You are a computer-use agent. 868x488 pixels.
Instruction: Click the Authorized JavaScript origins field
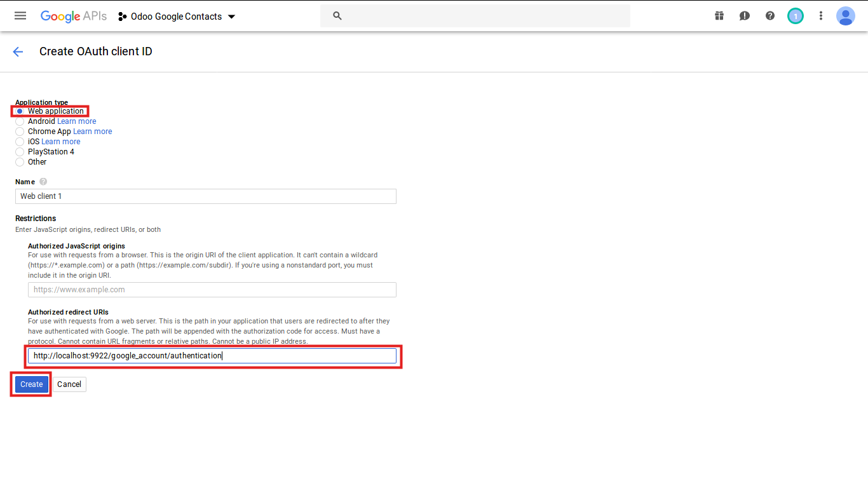click(x=212, y=290)
